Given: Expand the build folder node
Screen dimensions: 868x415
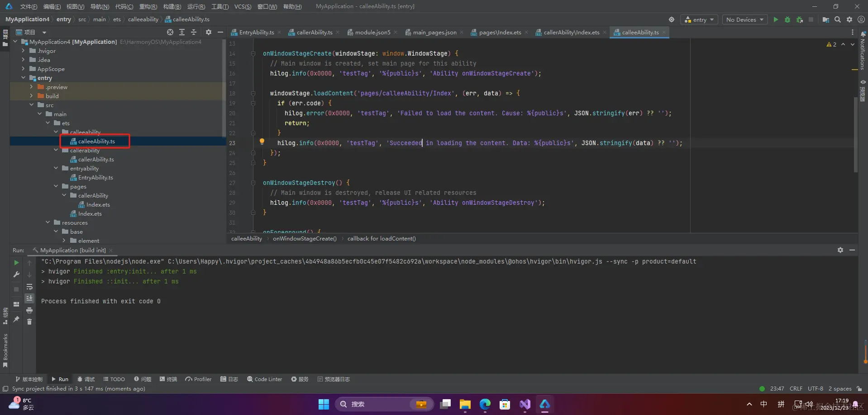Looking at the screenshot, I should [32, 96].
